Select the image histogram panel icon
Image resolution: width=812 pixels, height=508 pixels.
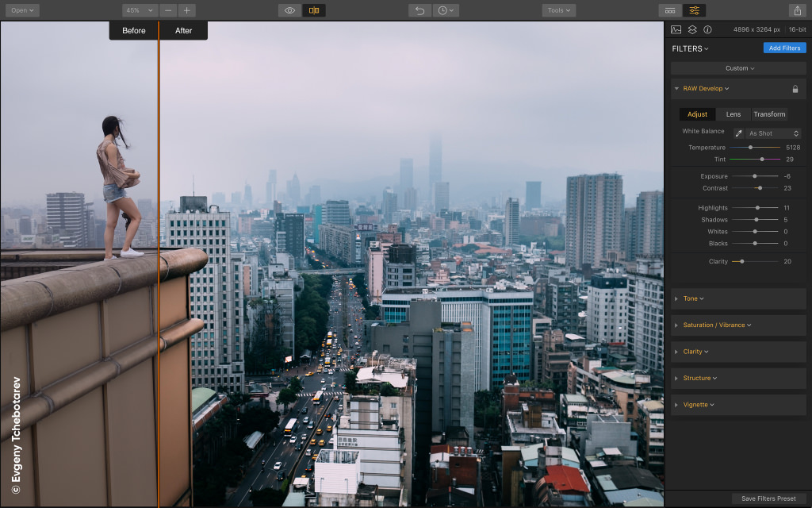click(x=676, y=29)
